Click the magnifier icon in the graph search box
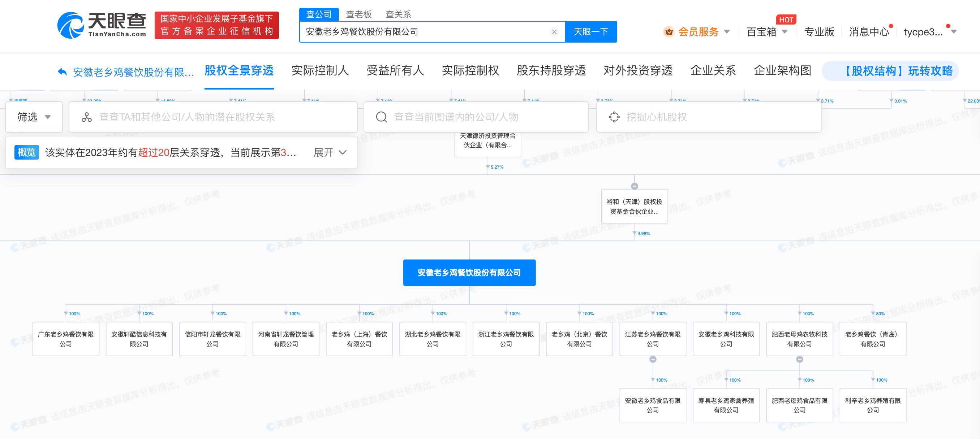Screen dimensions: 980x439 (x=381, y=117)
